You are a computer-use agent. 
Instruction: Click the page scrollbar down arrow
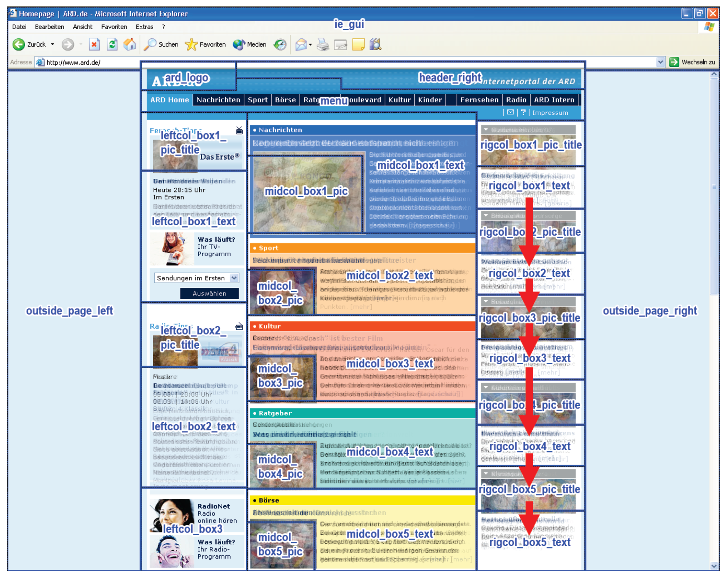coord(714,566)
